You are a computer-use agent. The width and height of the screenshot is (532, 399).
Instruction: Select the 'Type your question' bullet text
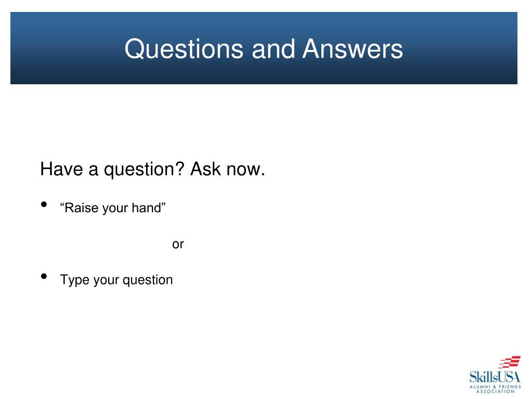point(116,280)
